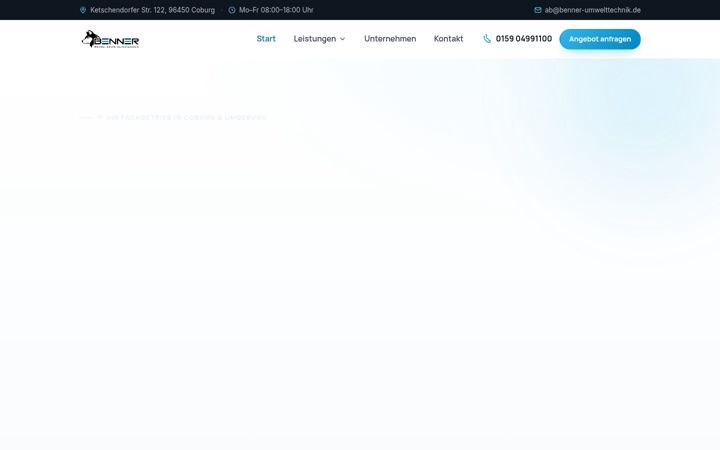Click the clock icon beside opening hours
The width and height of the screenshot is (720, 450).
tap(232, 10)
